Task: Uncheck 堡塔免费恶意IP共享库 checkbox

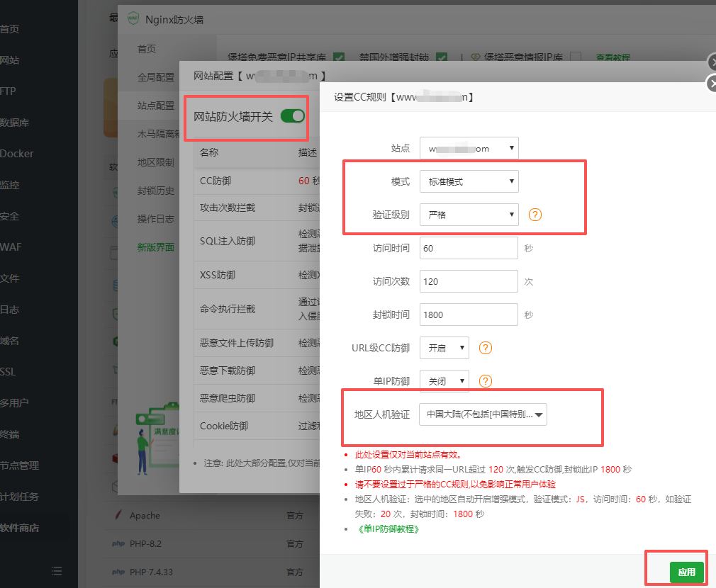Action: 339,57
